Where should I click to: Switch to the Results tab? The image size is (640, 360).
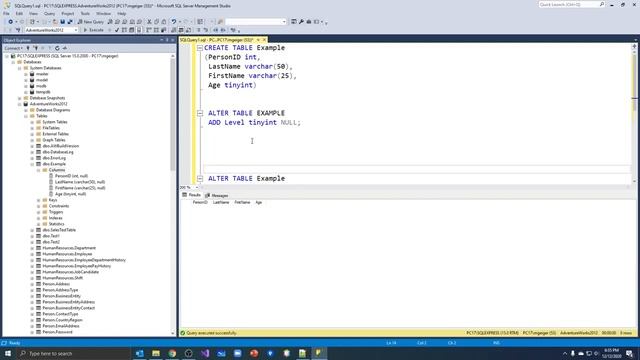coord(192,195)
